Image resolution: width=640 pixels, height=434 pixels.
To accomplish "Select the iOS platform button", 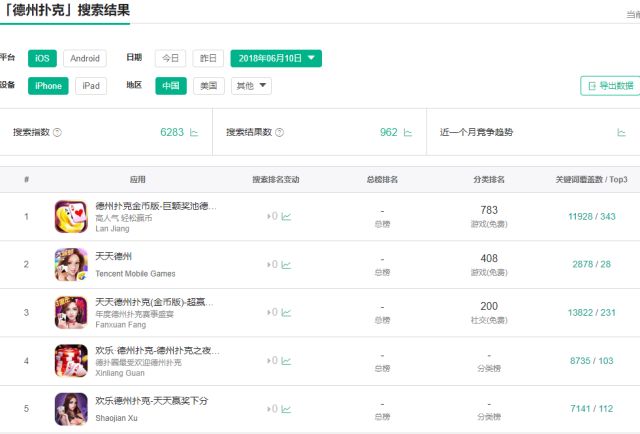I will tap(42, 58).
